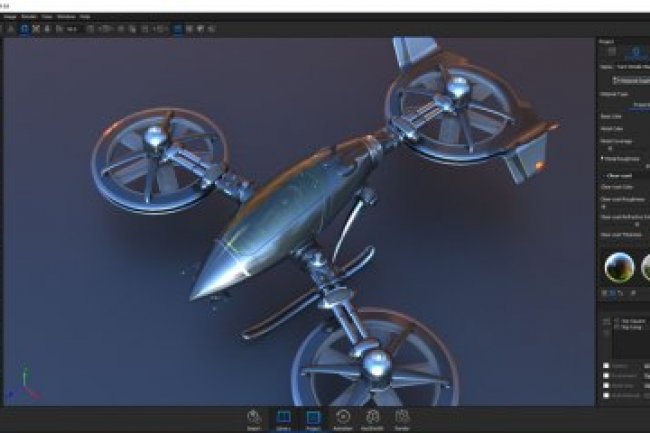Toggle the second checkbox in bottom-right panel

604,376
